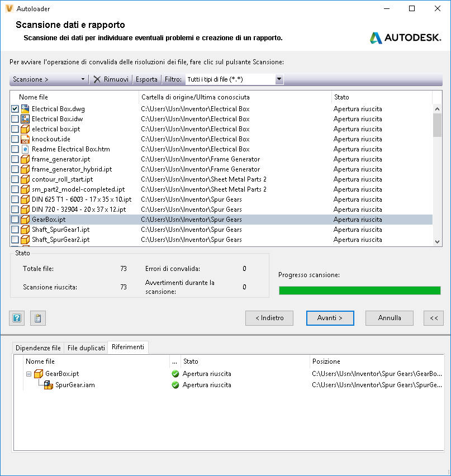This screenshot has height=476, width=451.
Task: Check the contour_roll_start.ipt checkbox
Action: point(15,179)
